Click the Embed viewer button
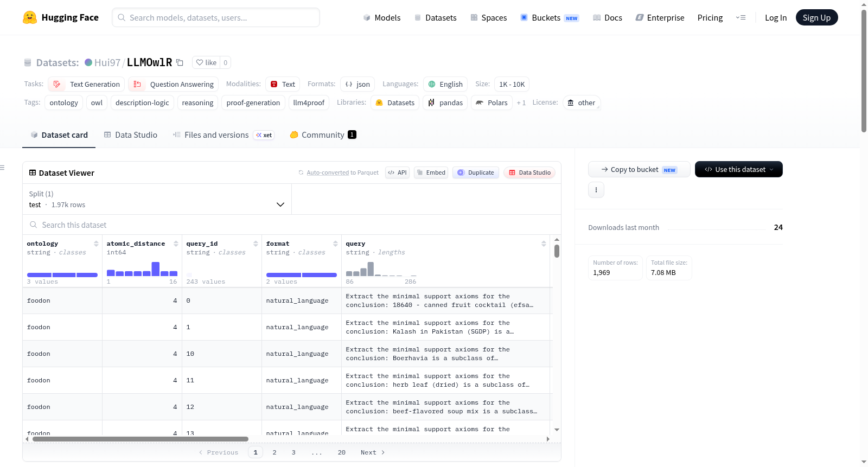This screenshot has height=467, width=868. (x=431, y=172)
